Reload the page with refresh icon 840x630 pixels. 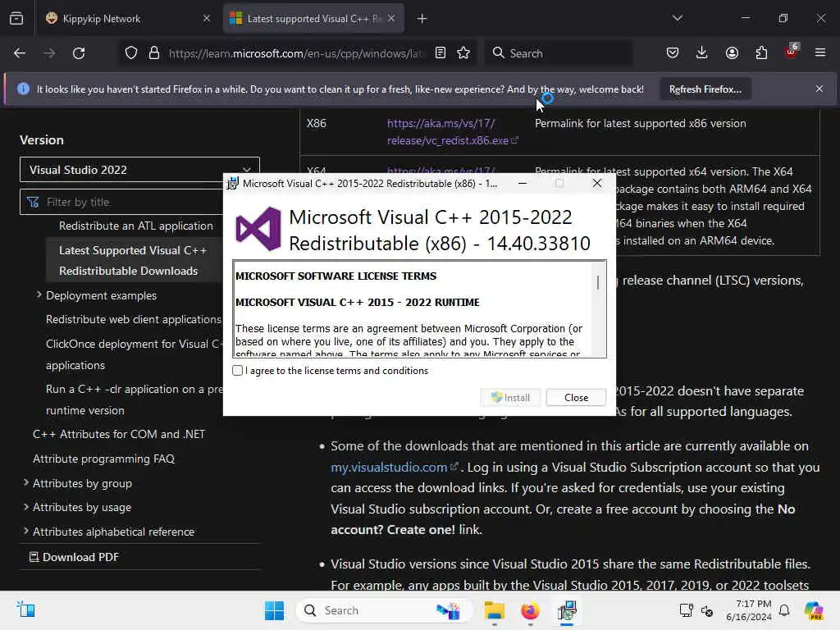[x=79, y=53]
